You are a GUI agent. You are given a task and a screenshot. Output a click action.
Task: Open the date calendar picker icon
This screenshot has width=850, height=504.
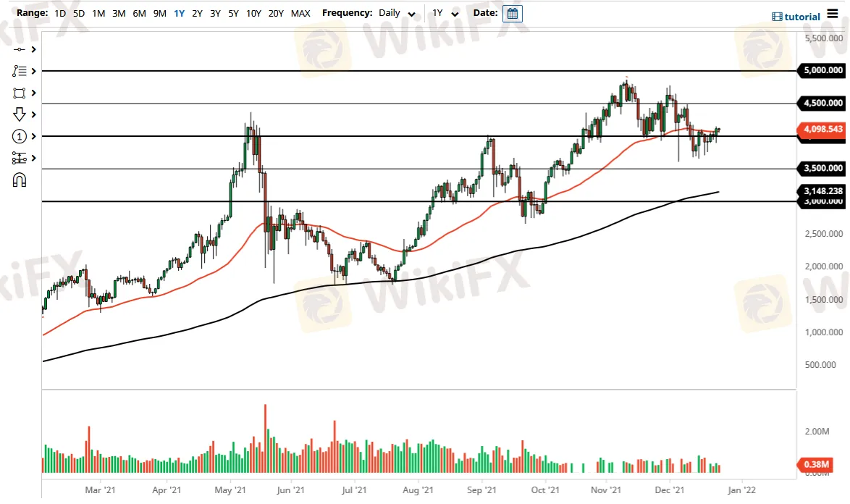click(513, 13)
